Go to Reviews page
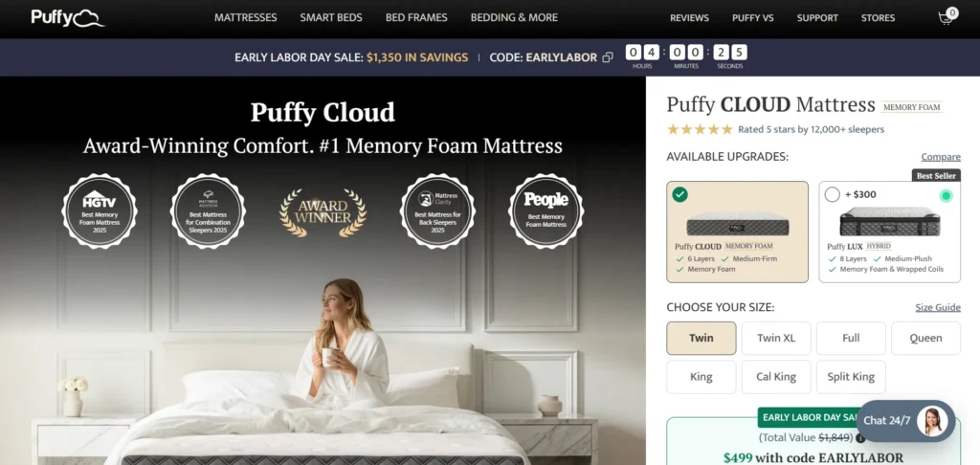Image resolution: width=980 pixels, height=465 pixels. [x=689, y=18]
